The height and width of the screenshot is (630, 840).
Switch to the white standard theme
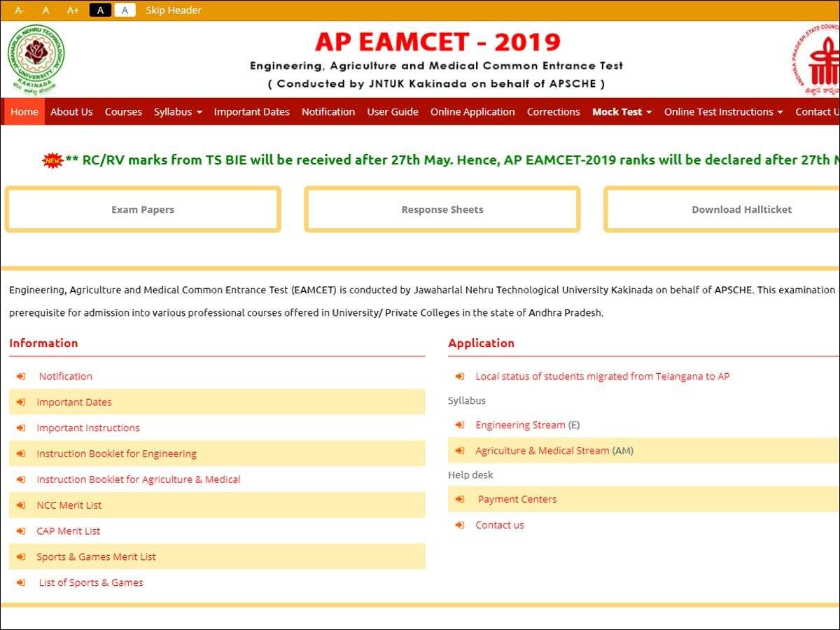pyautogui.click(x=125, y=10)
